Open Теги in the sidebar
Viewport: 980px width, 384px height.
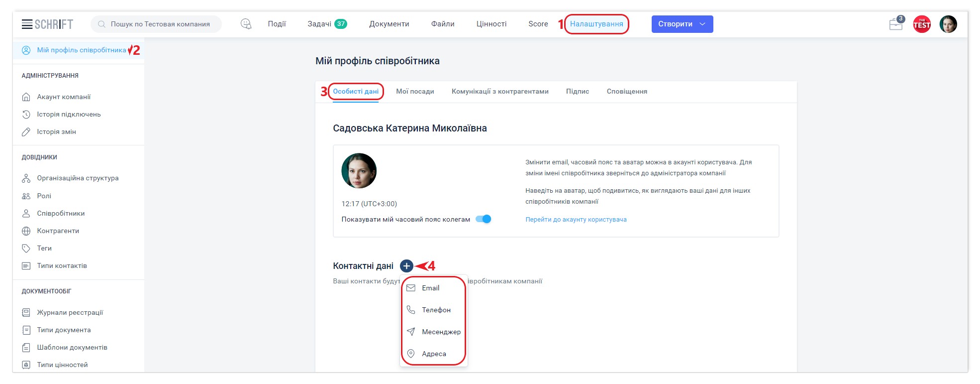(x=44, y=249)
